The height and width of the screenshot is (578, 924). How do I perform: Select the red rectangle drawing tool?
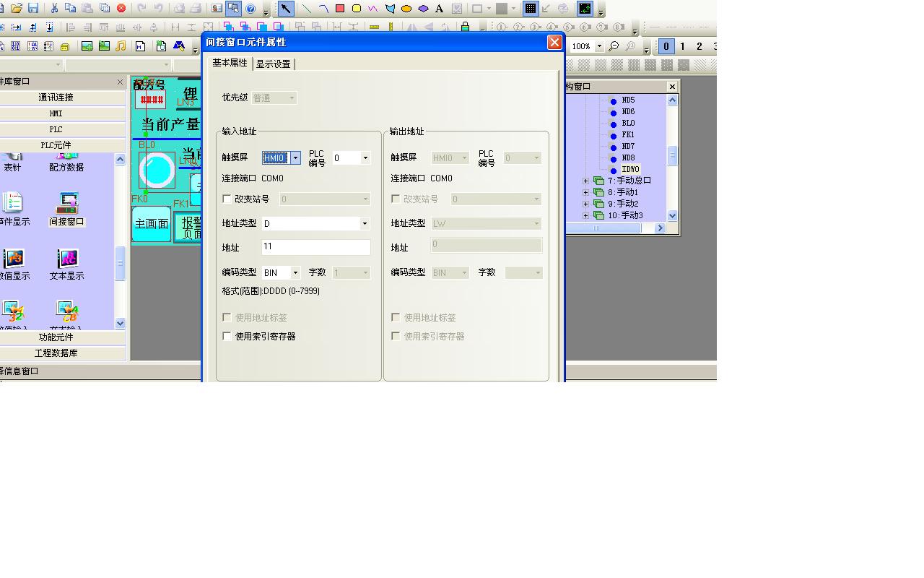click(x=339, y=9)
